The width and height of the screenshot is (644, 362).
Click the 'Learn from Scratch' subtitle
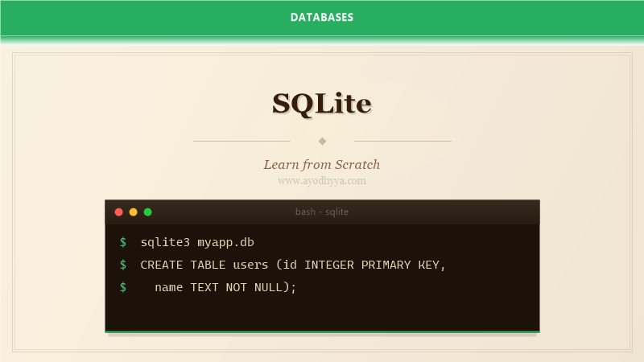pos(322,165)
